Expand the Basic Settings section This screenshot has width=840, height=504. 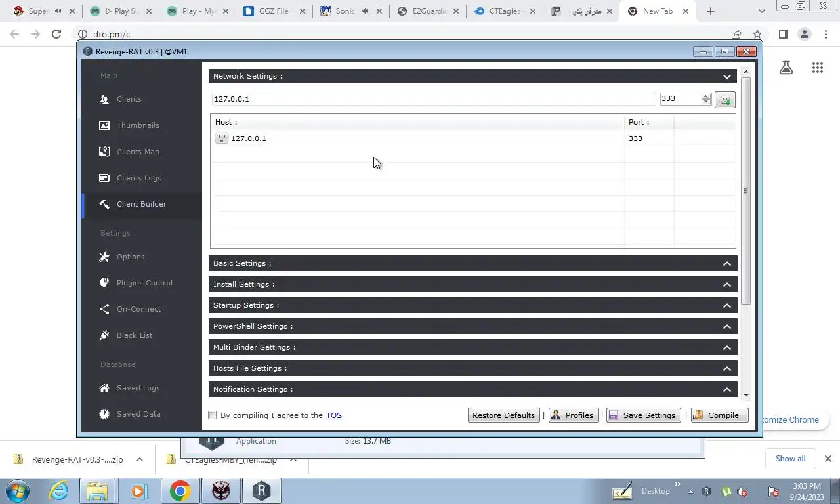pyautogui.click(x=726, y=263)
